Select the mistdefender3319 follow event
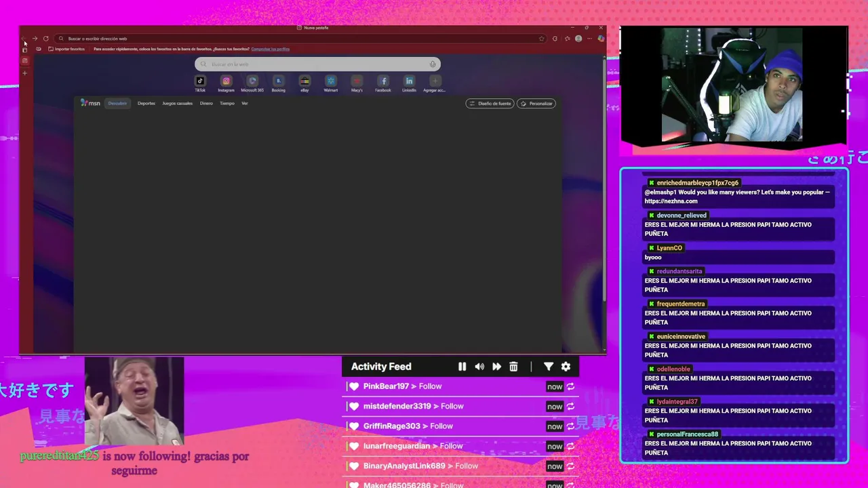The width and height of the screenshot is (868, 488). tap(461, 406)
